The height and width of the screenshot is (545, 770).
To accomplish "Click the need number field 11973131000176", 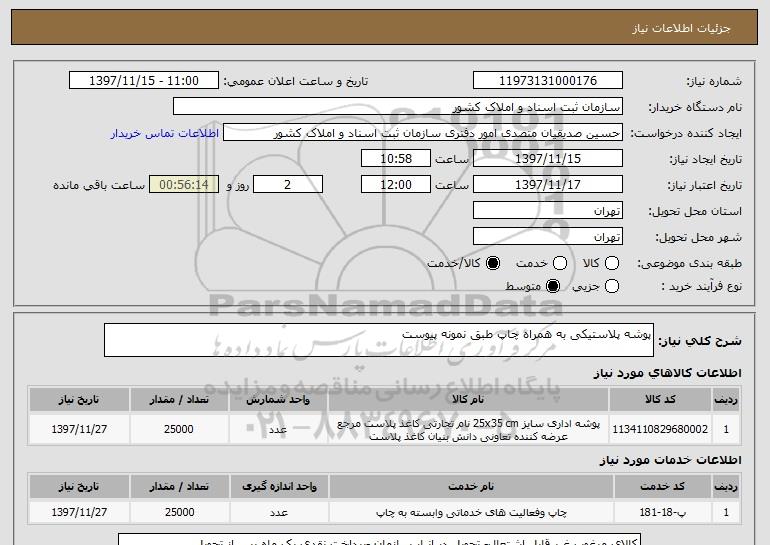I will pyautogui.click(x=548, y=81).
